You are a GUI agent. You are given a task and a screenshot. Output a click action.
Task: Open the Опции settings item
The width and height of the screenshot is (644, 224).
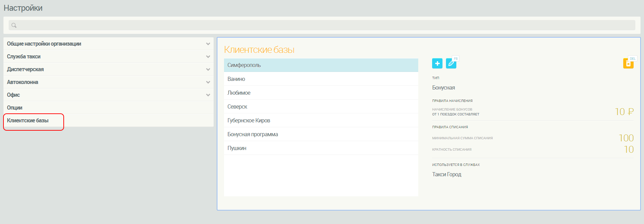[15, 108]
